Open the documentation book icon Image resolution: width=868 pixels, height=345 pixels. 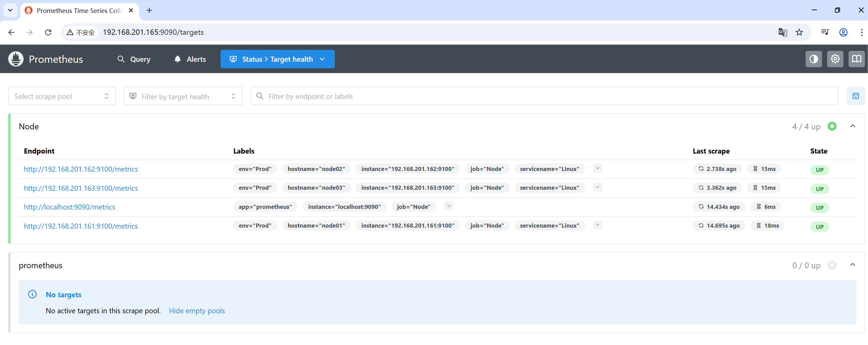pyautogui.click(x=856, y=59)
